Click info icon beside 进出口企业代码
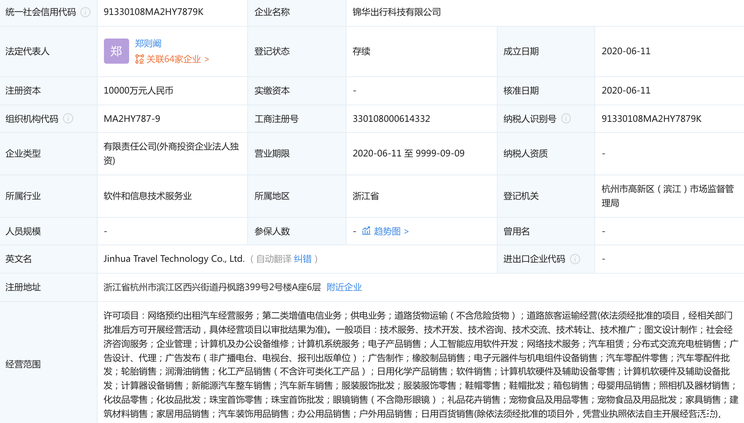Image resolution: width=744 pixels, height=423 pixels. coord(575,259)
